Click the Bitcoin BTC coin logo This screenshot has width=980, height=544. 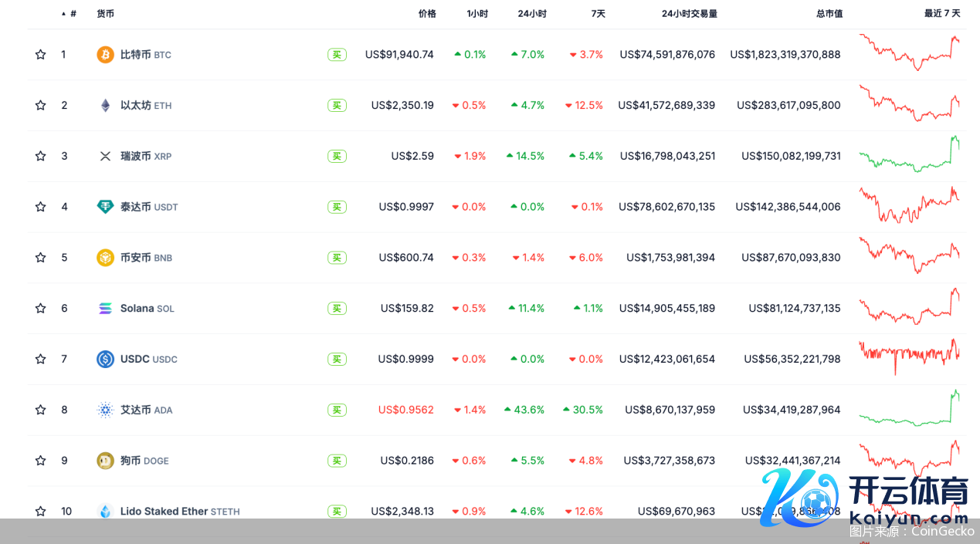[x=105, y=54]
